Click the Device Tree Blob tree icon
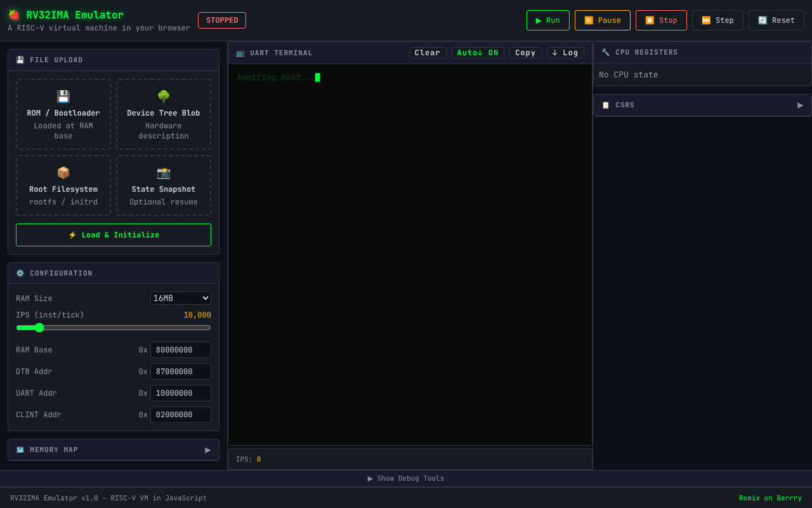Viewport: 812px width, 508px height. coord(164,97)
